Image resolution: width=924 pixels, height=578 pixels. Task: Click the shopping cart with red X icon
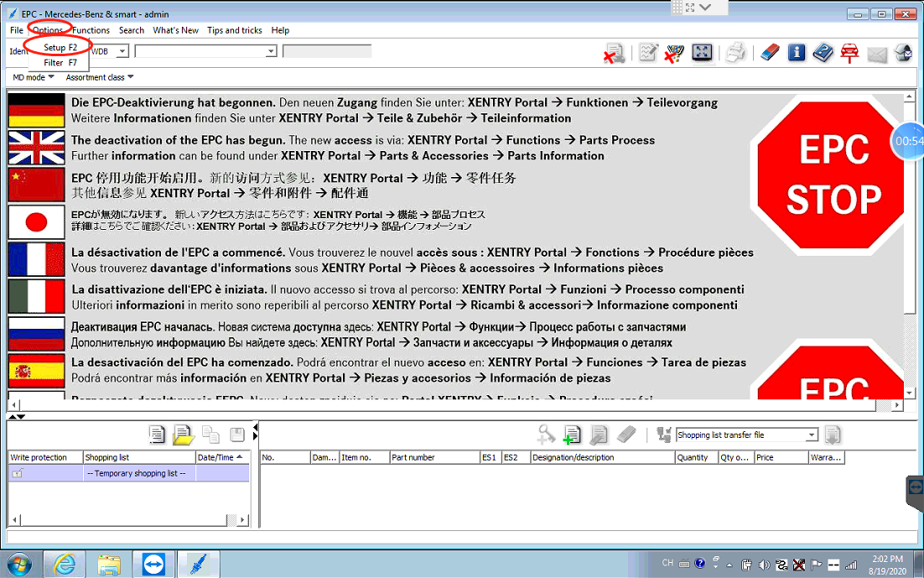coord(674,53)
